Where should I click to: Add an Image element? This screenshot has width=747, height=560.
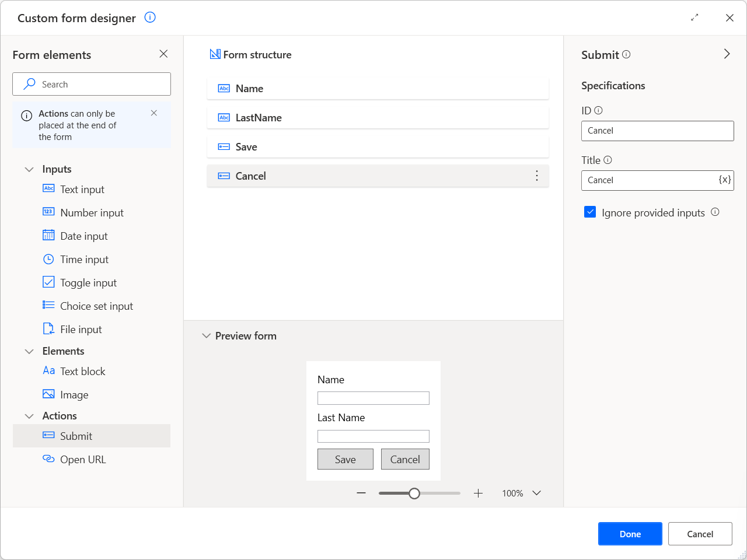pyautogui.click(x=72, y=394)
